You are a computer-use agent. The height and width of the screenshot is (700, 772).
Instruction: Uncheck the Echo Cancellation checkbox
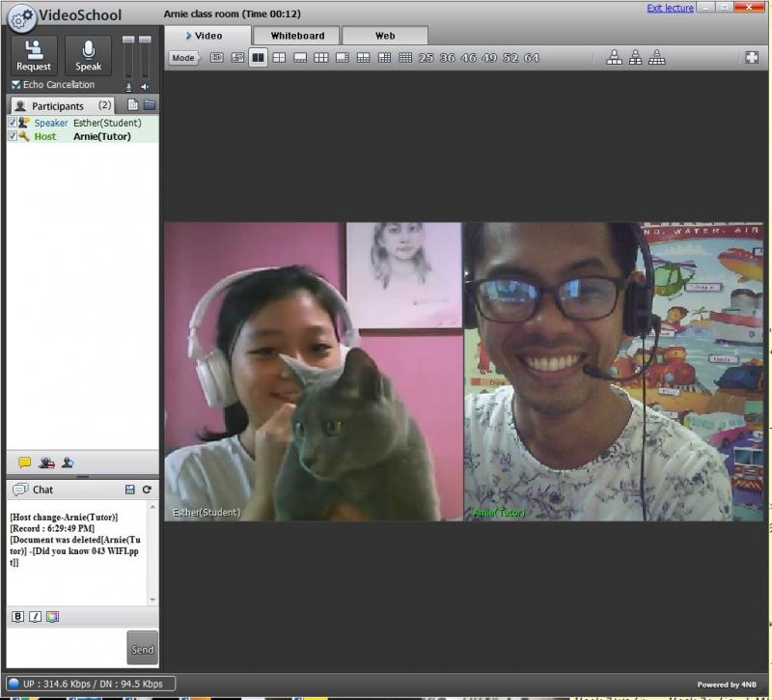click(x=16, y=85)
